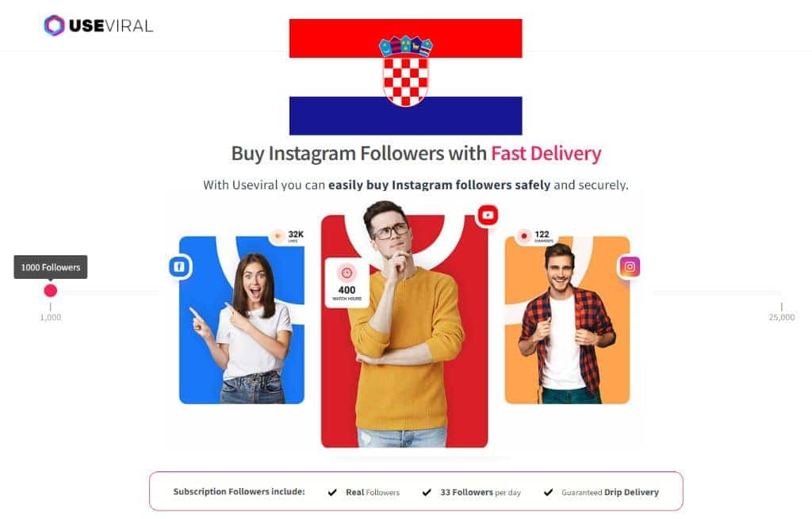The image size is (812, 519).
Task: Click the 122 comments badge
Action: click(x=536, y=236)
